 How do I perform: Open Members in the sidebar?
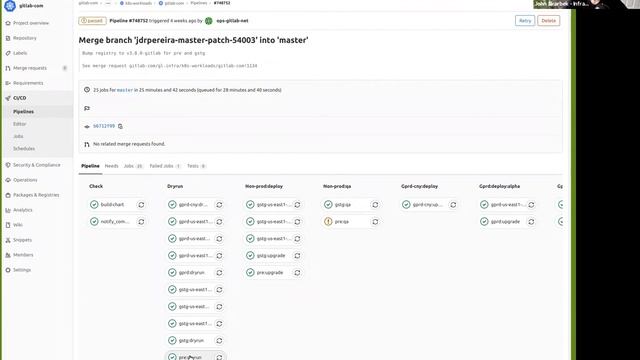tap(23, 255)
